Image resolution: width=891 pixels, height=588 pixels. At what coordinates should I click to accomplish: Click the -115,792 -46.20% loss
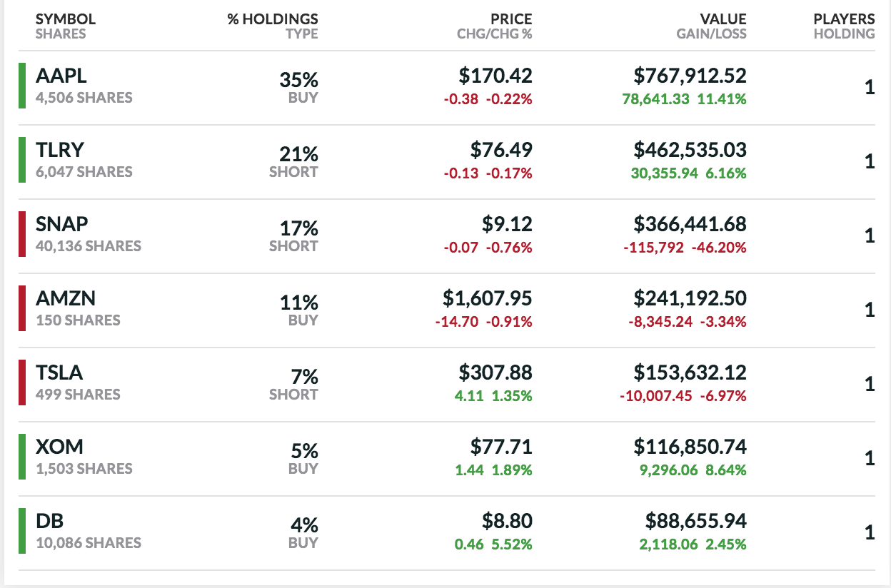pos(685,248)
